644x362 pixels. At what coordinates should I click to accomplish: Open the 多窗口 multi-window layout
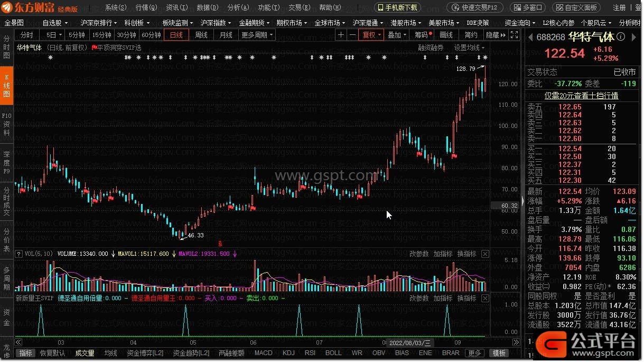pos(528,7)
